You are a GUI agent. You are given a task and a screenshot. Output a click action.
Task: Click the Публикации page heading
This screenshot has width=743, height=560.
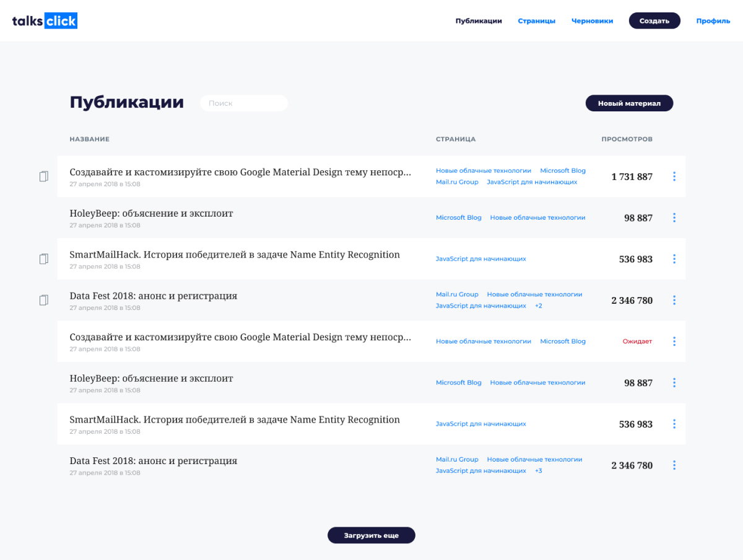coord(127,102)
